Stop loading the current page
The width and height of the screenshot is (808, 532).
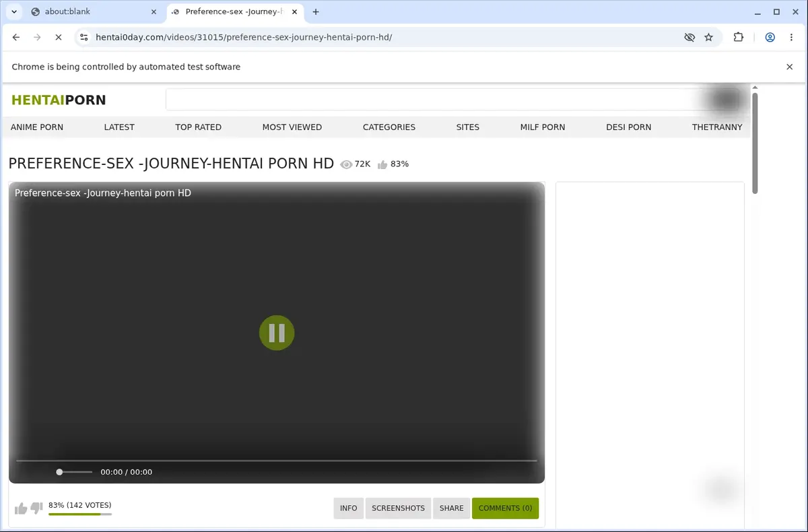click(x=59, y=37)
